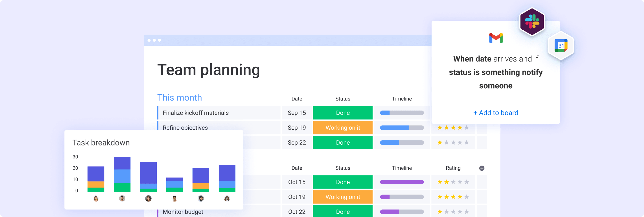Expand the Date column header in second table
Viewport: 644px width, 217px height.
[x=296, y=168]
